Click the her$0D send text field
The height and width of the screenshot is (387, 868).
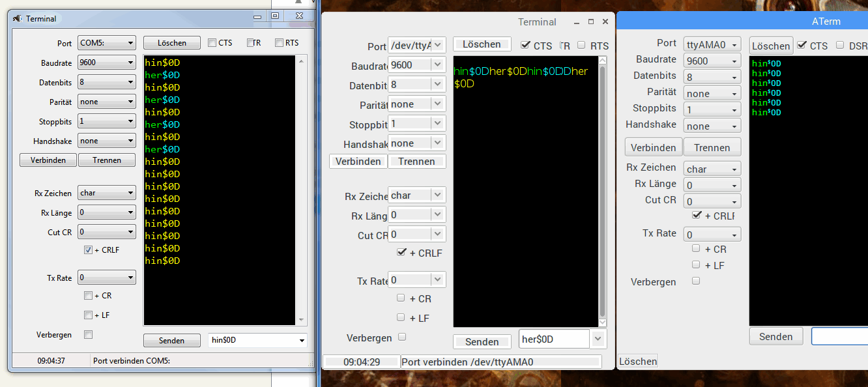[x=553, y=339]
